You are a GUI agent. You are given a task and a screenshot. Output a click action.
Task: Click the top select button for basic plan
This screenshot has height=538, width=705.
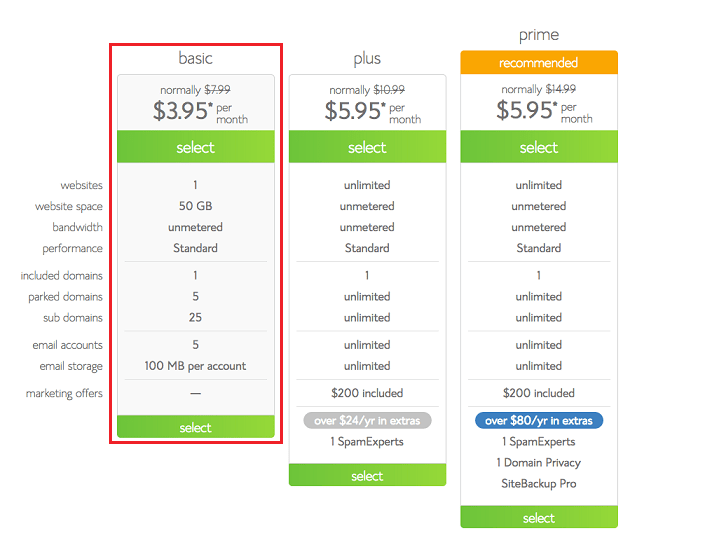coord(196,147)
